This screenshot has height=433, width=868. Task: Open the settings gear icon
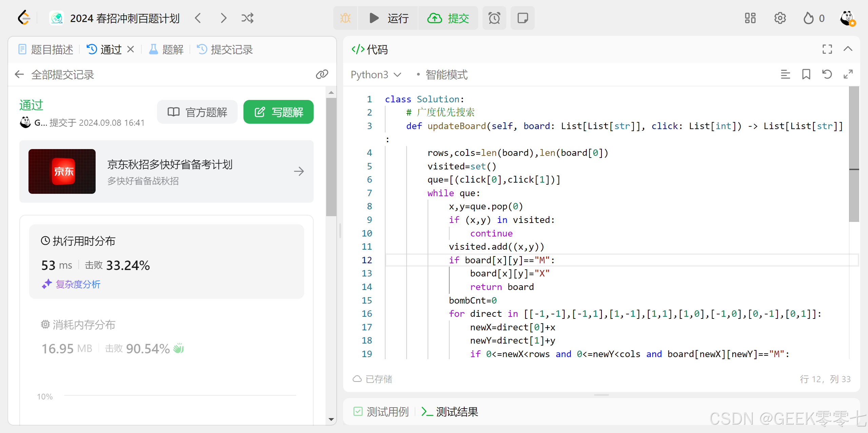780,18
